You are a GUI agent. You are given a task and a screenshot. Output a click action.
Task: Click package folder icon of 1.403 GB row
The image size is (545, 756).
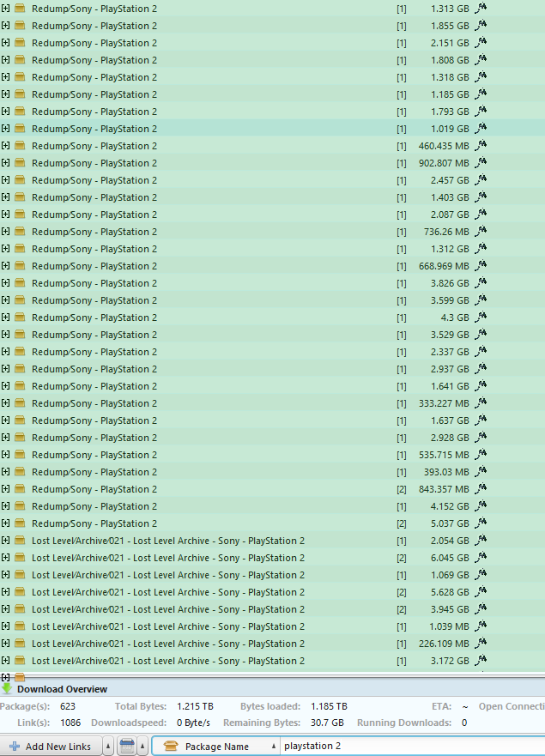[20, 197]
